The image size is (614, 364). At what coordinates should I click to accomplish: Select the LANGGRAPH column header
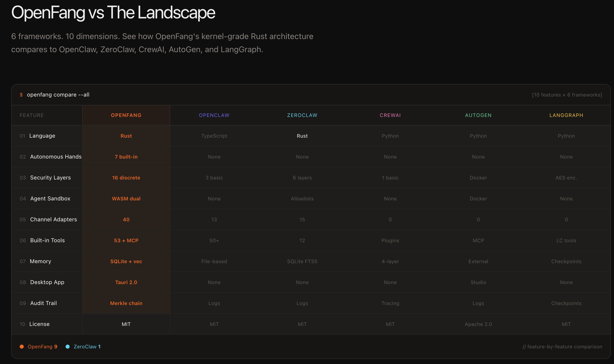click(x=566, y=115)
